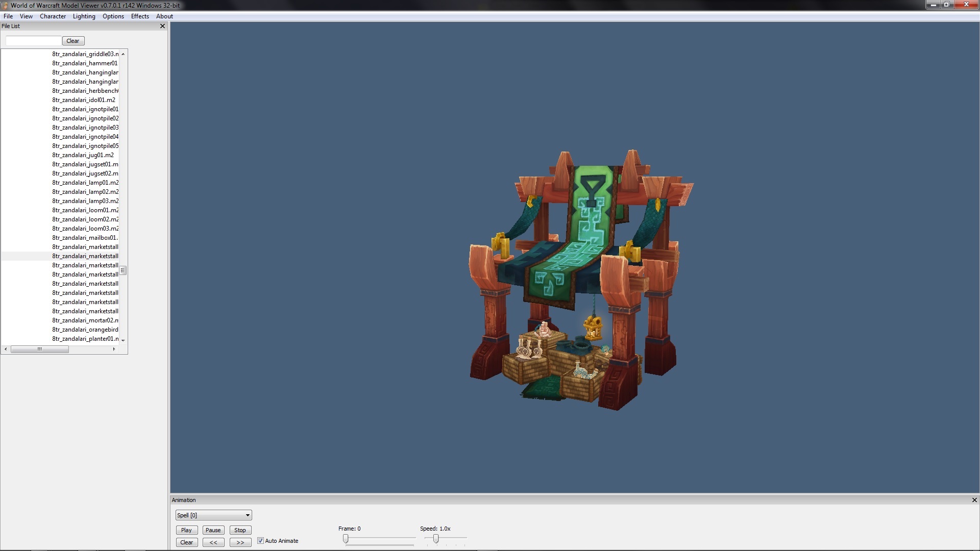
Task: Click the step forward >> button
Action: click(x=240, y=542)
